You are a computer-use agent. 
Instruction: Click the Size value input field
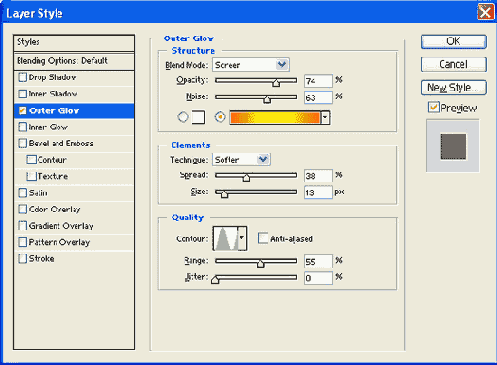click(x=318, y=192)
